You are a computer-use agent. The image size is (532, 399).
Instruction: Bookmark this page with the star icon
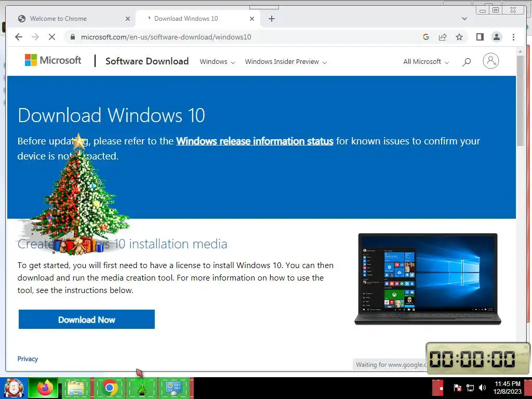pos(459,37)
